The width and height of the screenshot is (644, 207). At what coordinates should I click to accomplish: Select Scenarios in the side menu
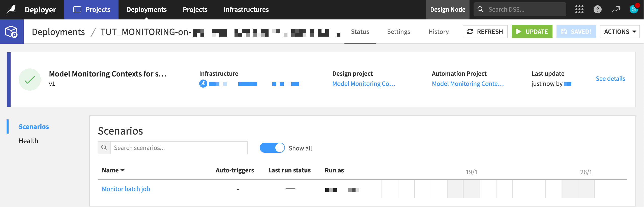(x=34, y=126)
